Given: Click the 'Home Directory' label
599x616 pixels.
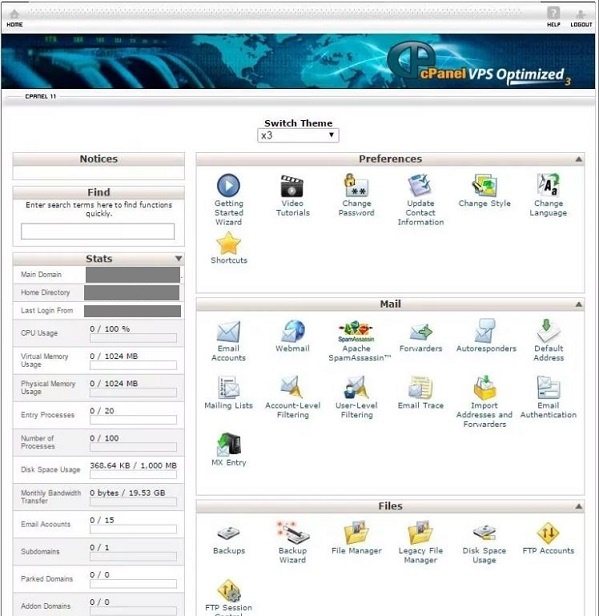Looking at the screenshot, I should (45, 292).
